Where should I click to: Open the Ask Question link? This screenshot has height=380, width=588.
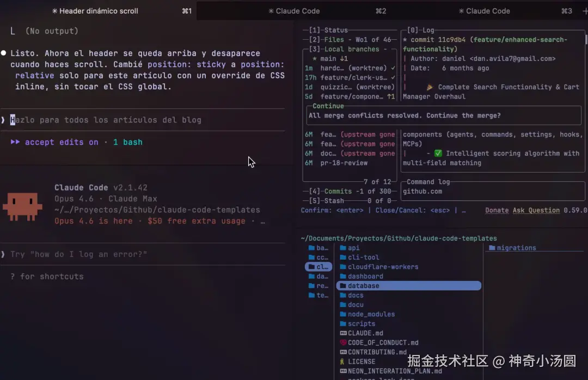tap(536, 210)
